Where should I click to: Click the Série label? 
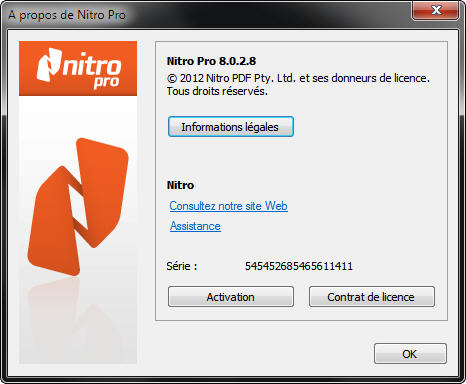(x=182, y=266)
